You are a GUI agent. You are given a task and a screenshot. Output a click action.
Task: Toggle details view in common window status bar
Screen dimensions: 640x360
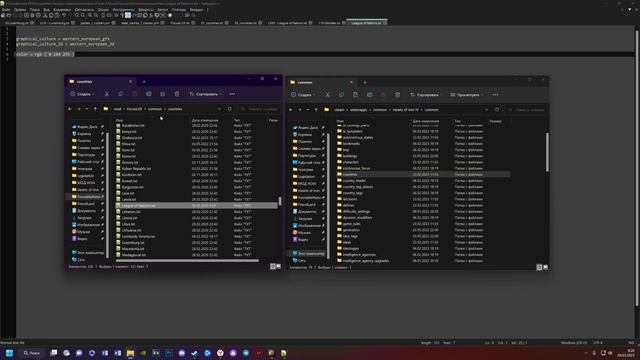pyautogui.click(x=539, y=267)
